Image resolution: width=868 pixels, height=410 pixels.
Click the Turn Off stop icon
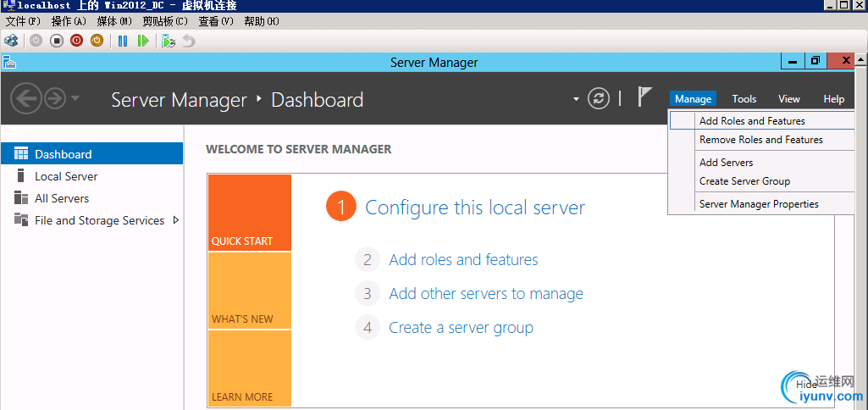57,41
